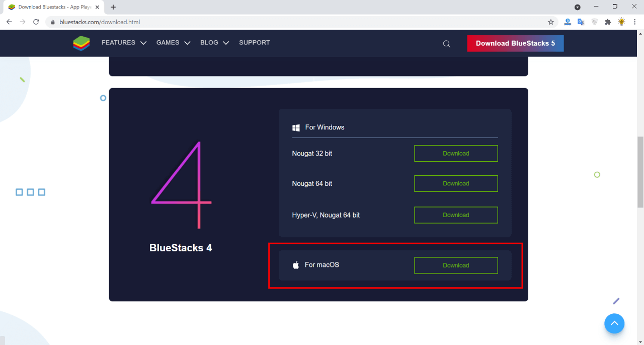Open the SUPPORT page
Viewport: 644px width, 345px height.
tap(255, 43)
